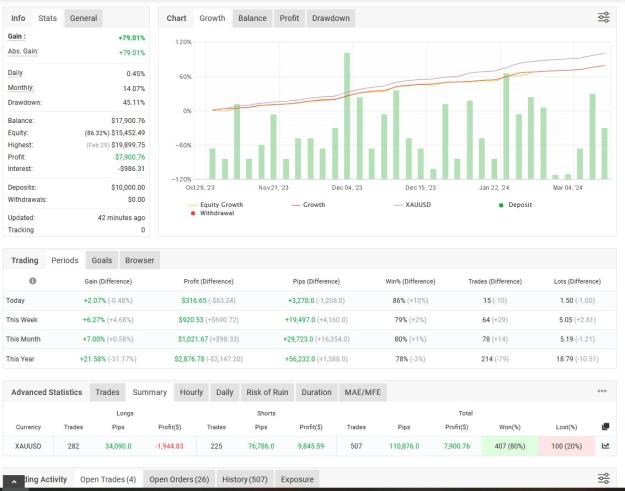Open the Duration tab
Viewport: 625px width, 491px height.
point(316,392)
